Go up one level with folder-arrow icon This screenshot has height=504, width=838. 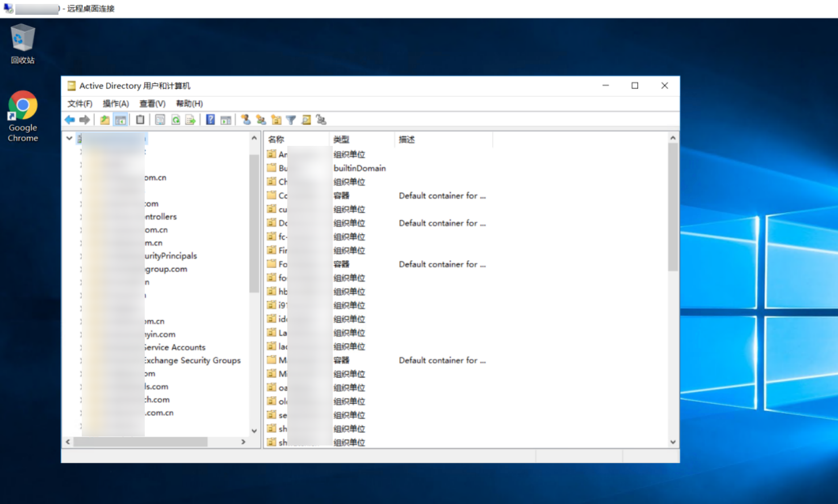pos(105,120)
